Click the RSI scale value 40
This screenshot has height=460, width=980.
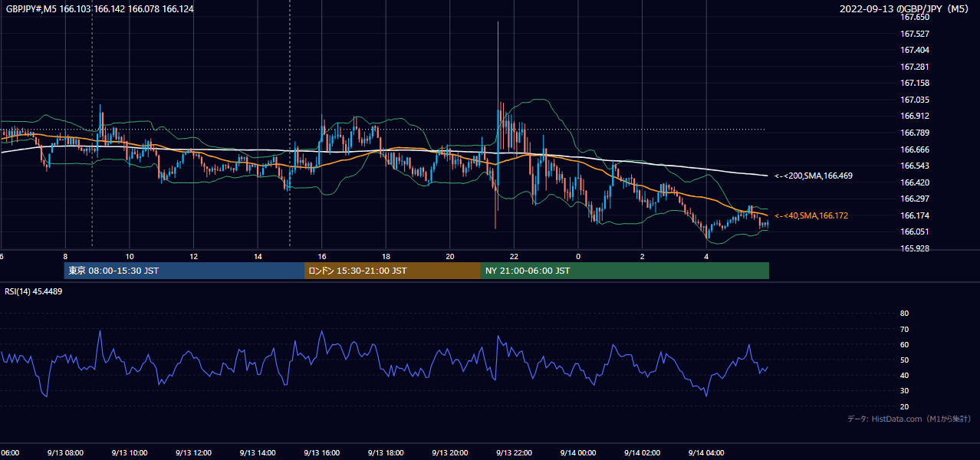[904, 375]
